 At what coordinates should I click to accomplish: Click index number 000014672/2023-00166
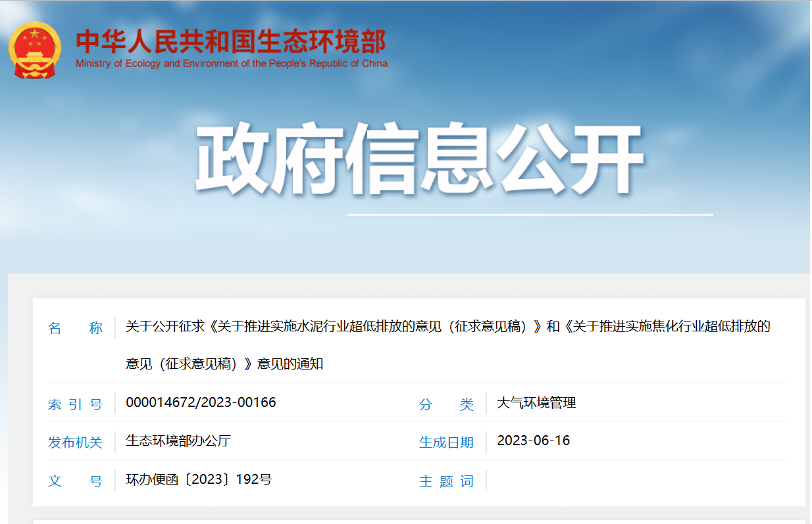click(x=201, y=402)
